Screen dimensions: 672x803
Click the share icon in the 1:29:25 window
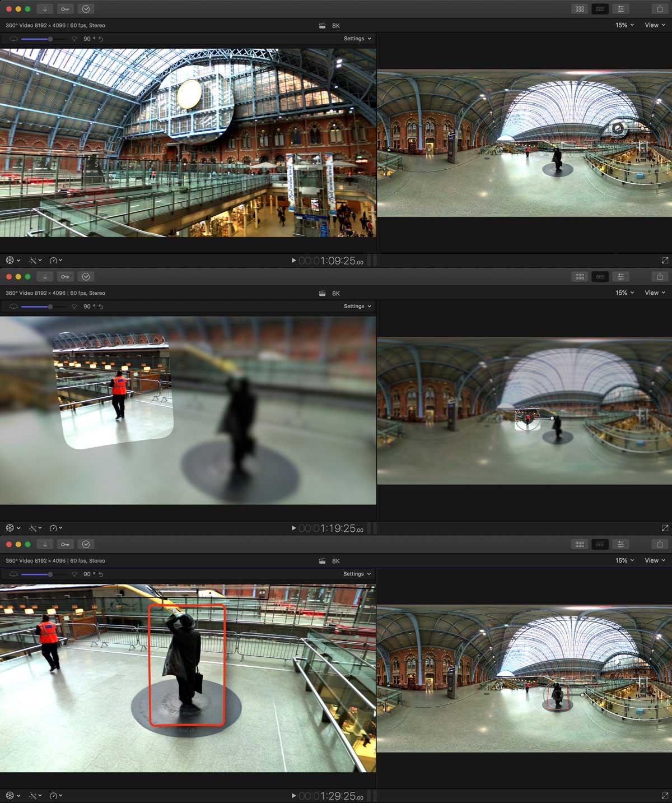(660, 545)
